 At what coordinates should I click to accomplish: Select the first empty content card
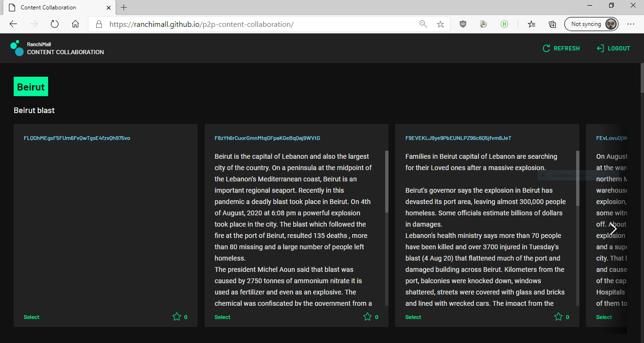click(32, 317)
